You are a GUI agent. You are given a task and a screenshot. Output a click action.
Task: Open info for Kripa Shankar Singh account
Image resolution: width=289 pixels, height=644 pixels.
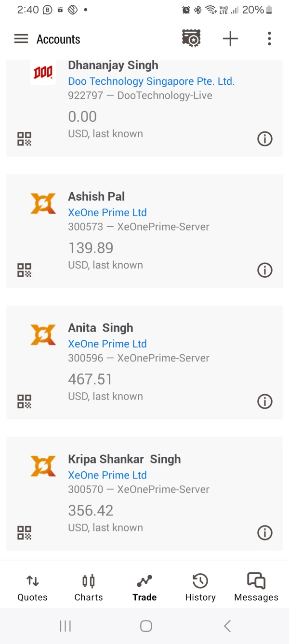264,533
